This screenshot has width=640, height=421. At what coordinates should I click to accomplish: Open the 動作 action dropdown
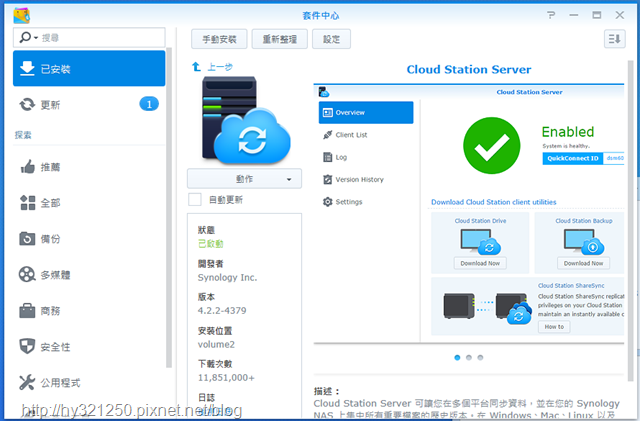coord(244,179)
